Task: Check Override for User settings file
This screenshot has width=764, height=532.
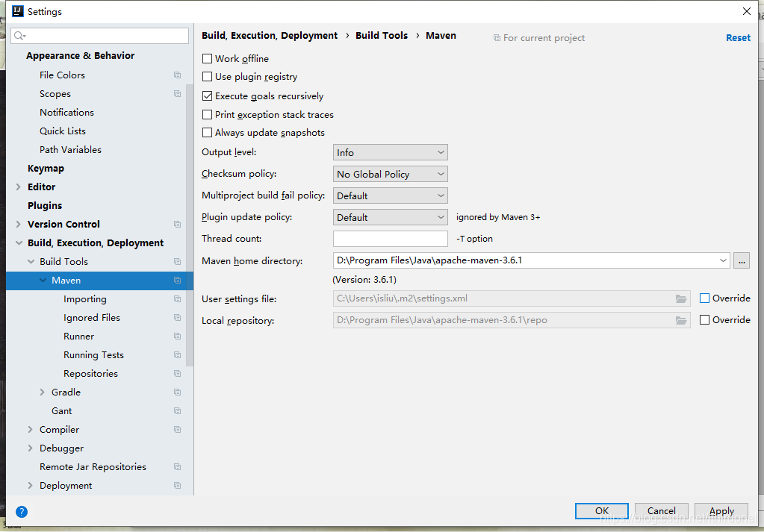Action: coord(704,298)
